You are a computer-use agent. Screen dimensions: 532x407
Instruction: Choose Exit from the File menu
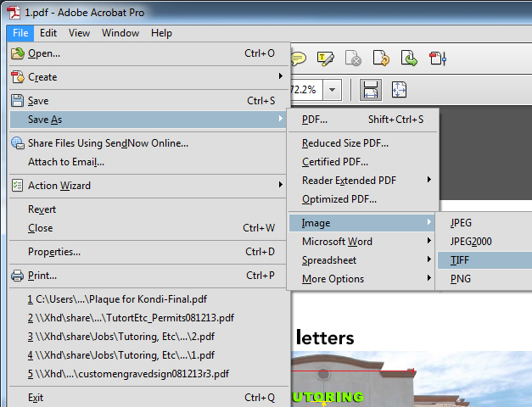coord(148,398)
